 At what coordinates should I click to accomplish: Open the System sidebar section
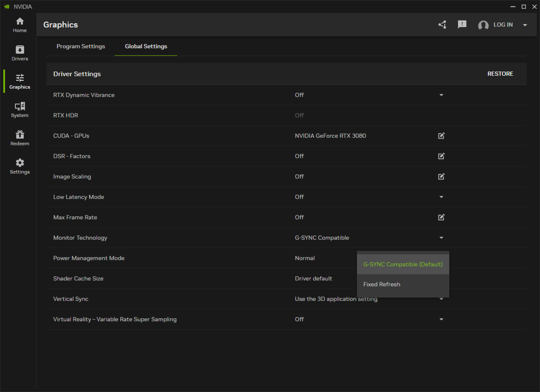tap(20, 110)
